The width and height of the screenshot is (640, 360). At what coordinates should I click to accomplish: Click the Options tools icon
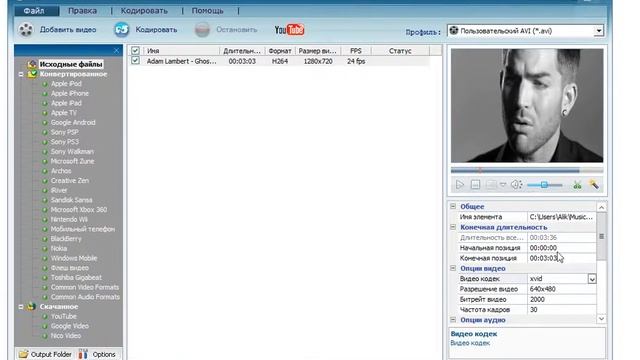pyautogui.click(x=83, y=354)
